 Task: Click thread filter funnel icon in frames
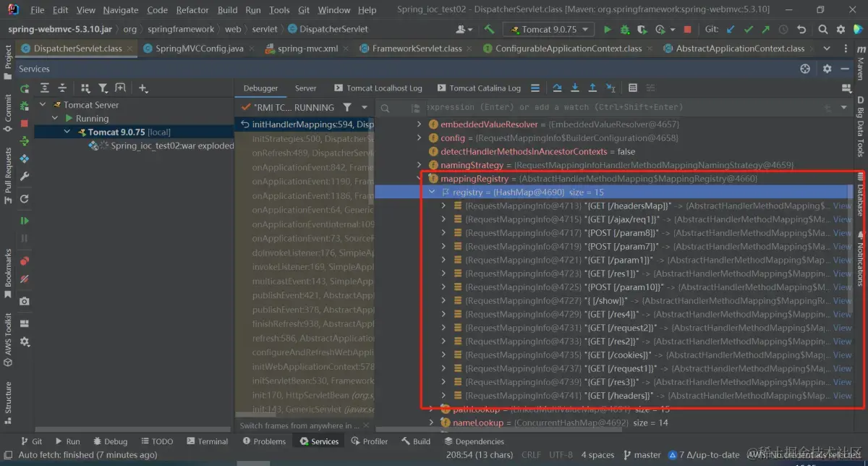point(347,107)
